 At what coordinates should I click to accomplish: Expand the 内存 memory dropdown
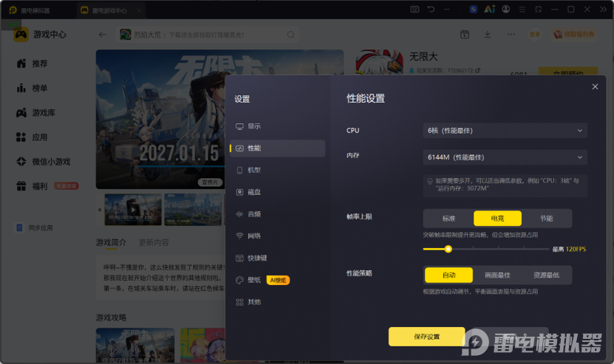505,157
